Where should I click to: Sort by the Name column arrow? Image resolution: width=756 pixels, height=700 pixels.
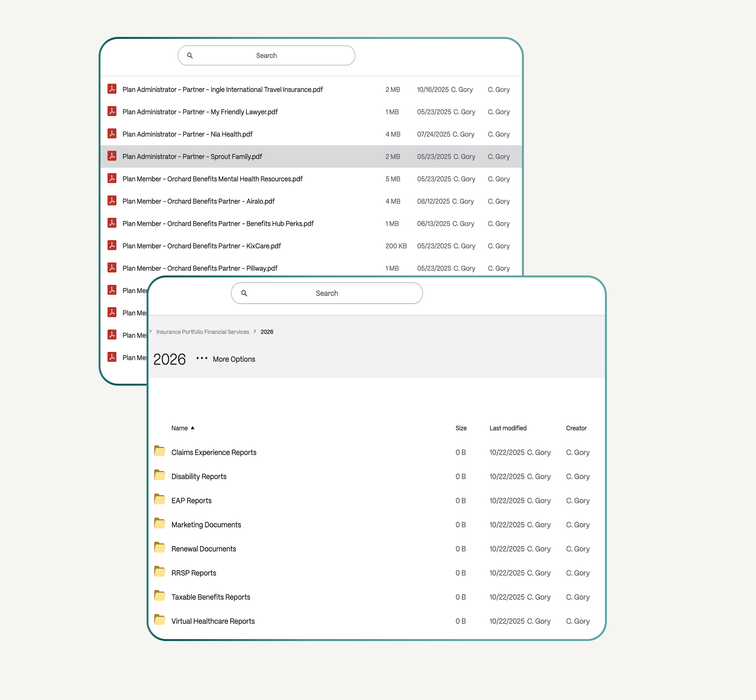pos(193,428)
